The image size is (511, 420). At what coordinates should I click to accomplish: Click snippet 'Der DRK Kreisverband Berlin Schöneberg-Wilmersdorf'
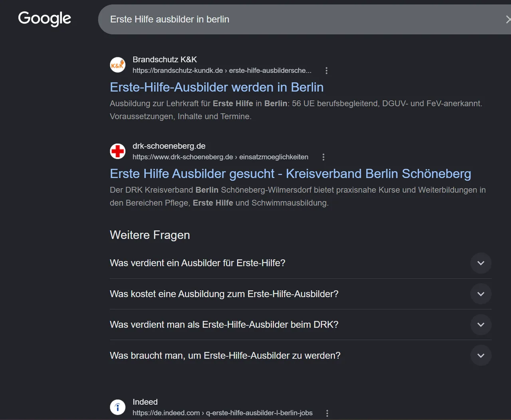click(x=212, y=190)
